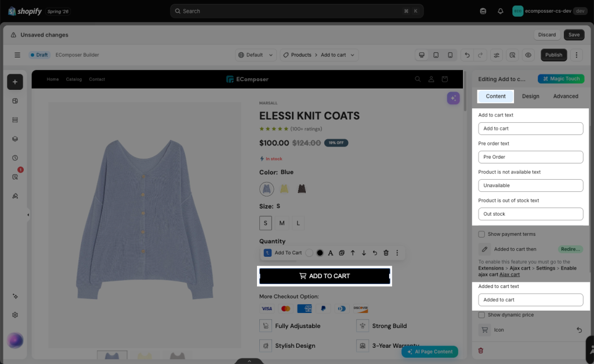Reset the Icon setting to default

point(579,330)
